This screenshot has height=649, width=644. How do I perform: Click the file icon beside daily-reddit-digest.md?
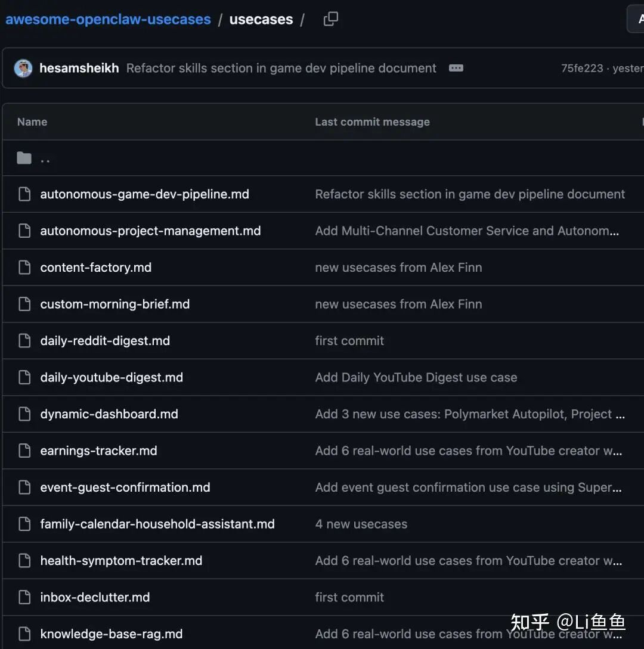[x=24, y=340]
